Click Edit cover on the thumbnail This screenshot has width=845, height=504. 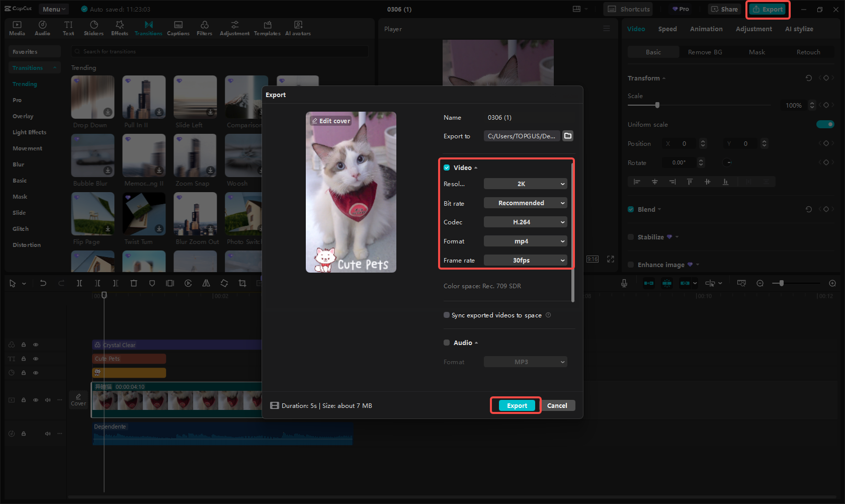[331, 121]
